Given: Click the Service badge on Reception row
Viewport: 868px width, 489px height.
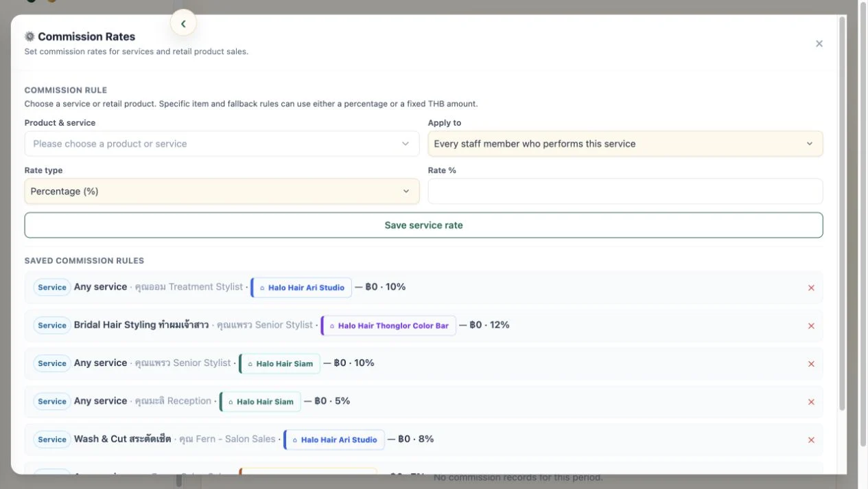Looking at the screenshot, I should pos(52,401).
